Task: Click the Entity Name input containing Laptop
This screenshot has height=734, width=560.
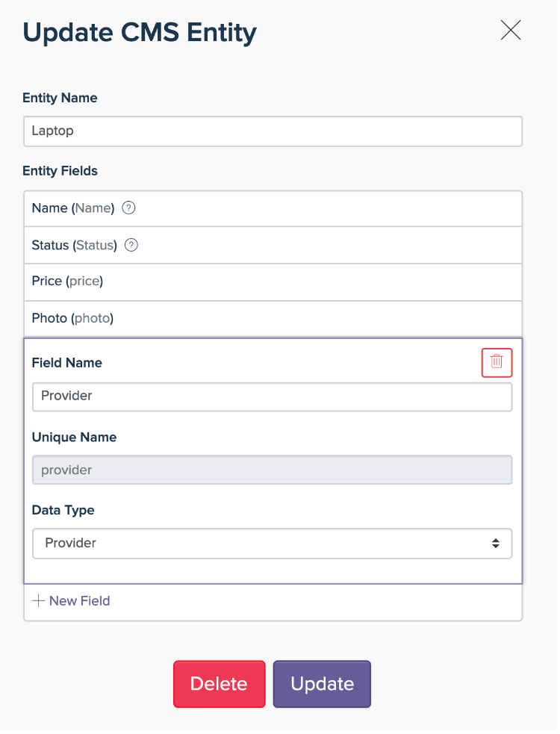Action: coord(273,131)
